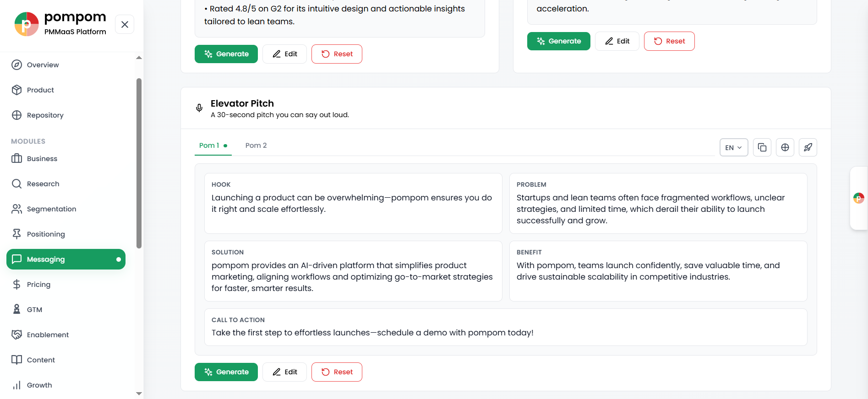This screenshot has width=868, height=399.
Task: Select the SOLUTION pitch card
Action: point(353,271)
